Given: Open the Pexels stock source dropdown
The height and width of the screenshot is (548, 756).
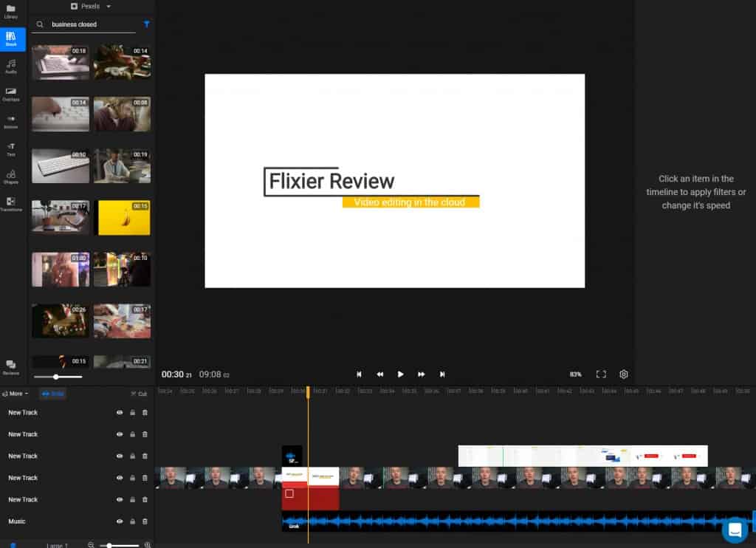Looking at the screenshot, I should [91, 6].
